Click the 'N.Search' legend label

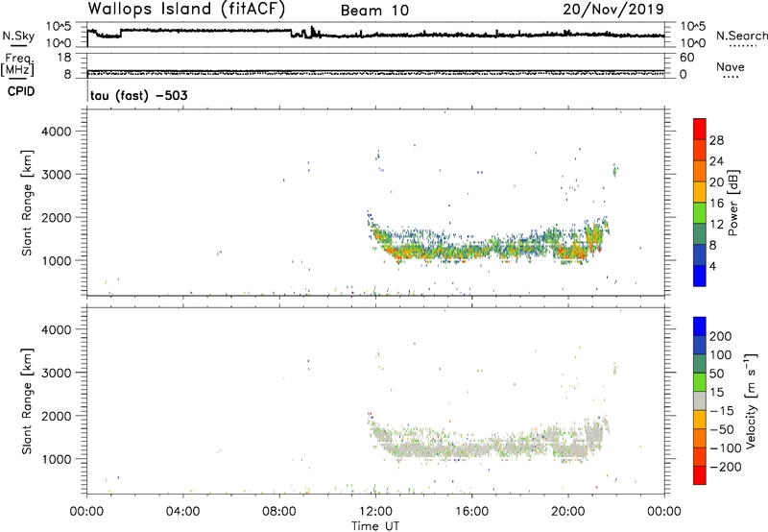click(x=742, y=36)
